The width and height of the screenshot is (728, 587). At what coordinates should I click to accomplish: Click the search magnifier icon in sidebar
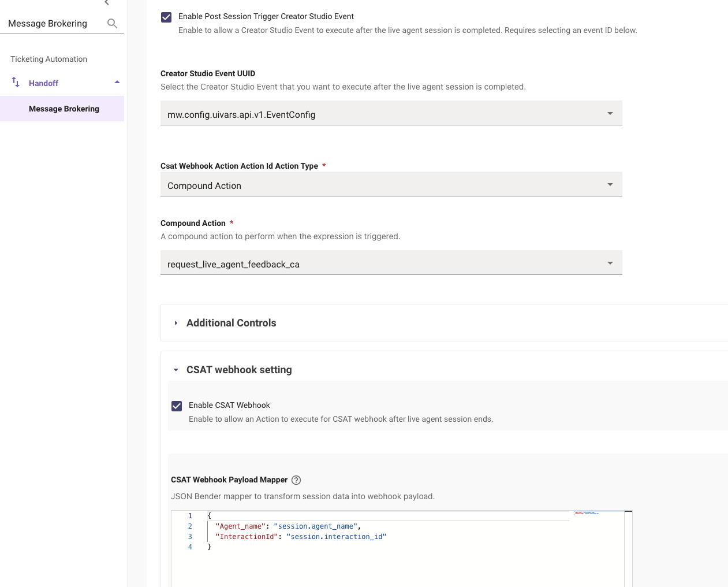pos(112,24)
